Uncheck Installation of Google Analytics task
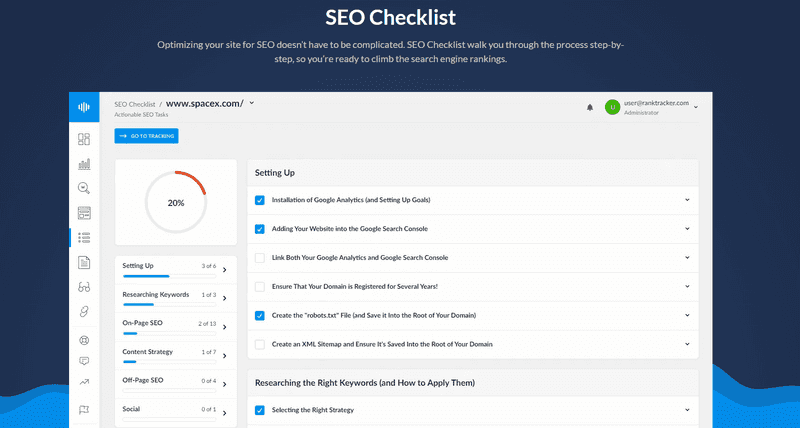This screenshot has height=428, width=800. tap(260, 200)
